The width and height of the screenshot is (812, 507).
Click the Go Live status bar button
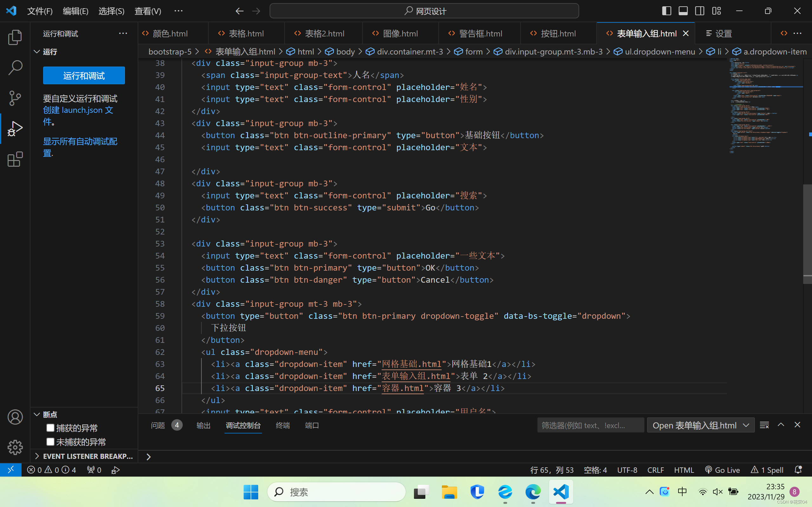722,470
